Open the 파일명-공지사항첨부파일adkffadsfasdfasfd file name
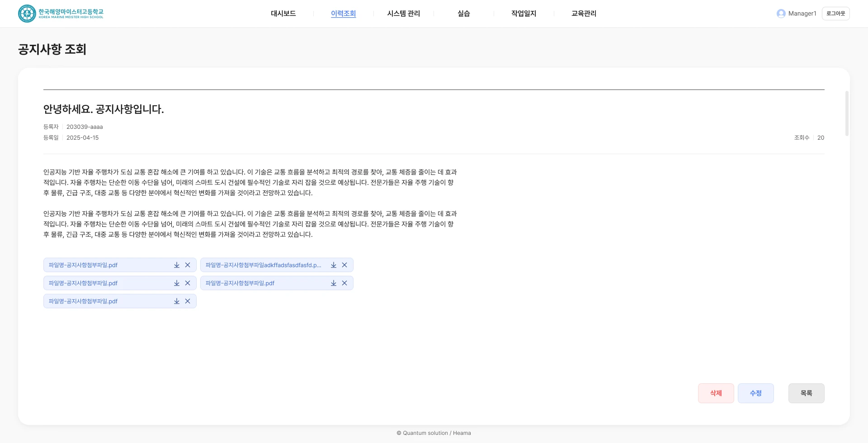 click(x=264, y=265)
